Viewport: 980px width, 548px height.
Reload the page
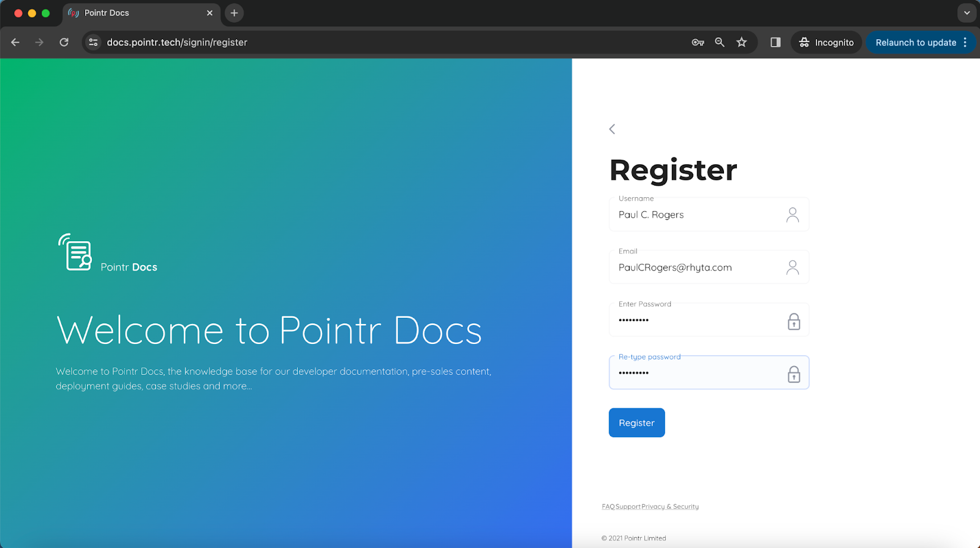pyautogui.click(x=64, y=42)
